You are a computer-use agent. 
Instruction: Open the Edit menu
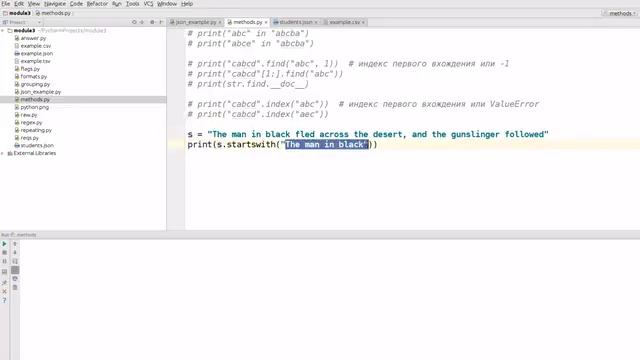point(19,4)
